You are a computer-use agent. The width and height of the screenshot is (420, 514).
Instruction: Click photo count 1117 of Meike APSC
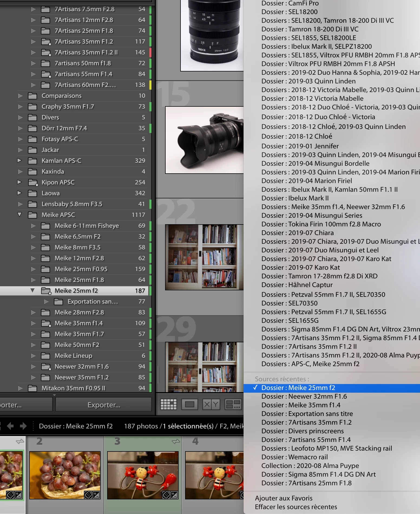pyautogui.click(x=138, y=215)
